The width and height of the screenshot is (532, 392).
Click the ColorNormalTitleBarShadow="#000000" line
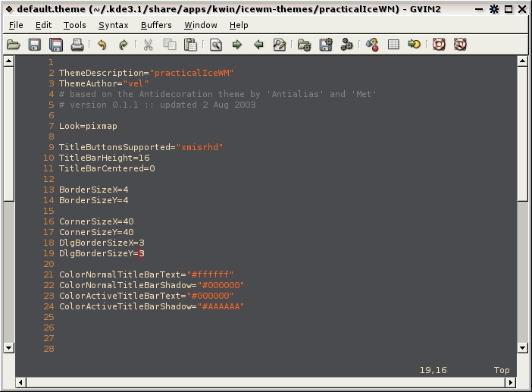pos(152,285)
